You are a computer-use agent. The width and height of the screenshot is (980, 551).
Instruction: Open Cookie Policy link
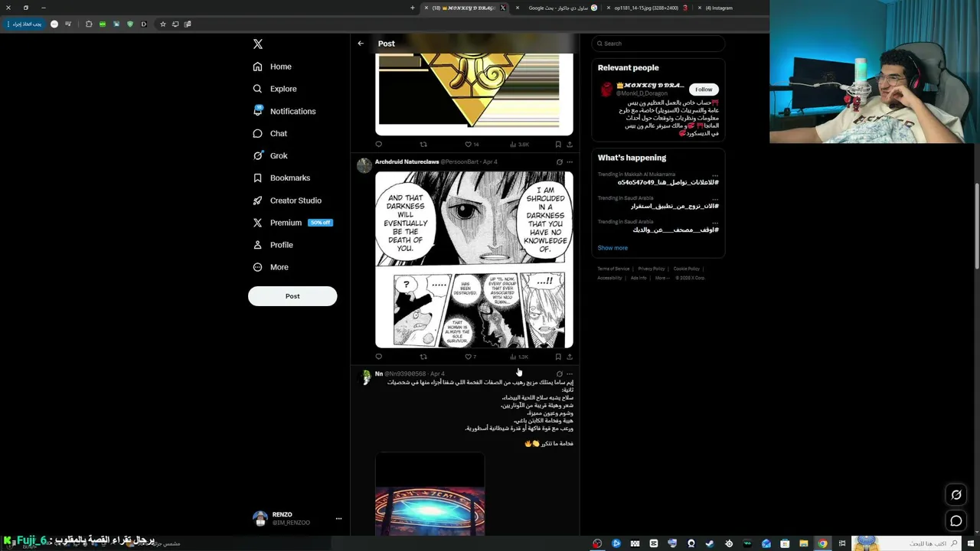pos(687,269)
